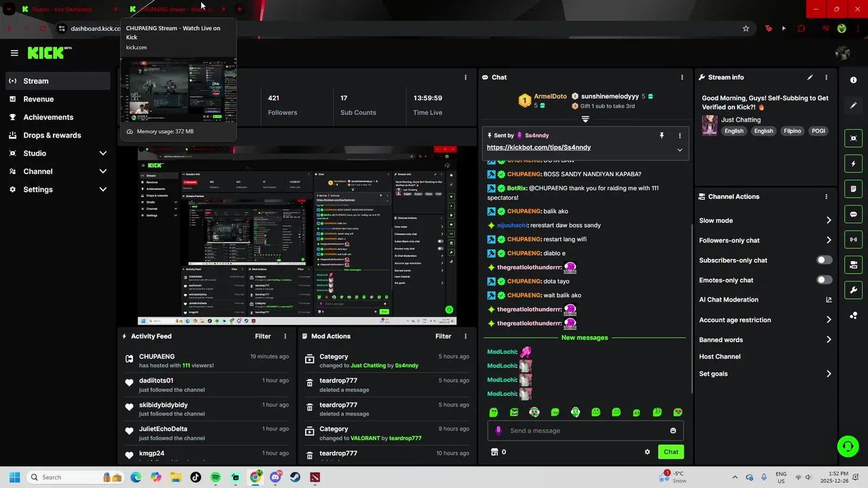
Task: Click the wrench tools sidebar icon
Action: click(x=853, y=290)
